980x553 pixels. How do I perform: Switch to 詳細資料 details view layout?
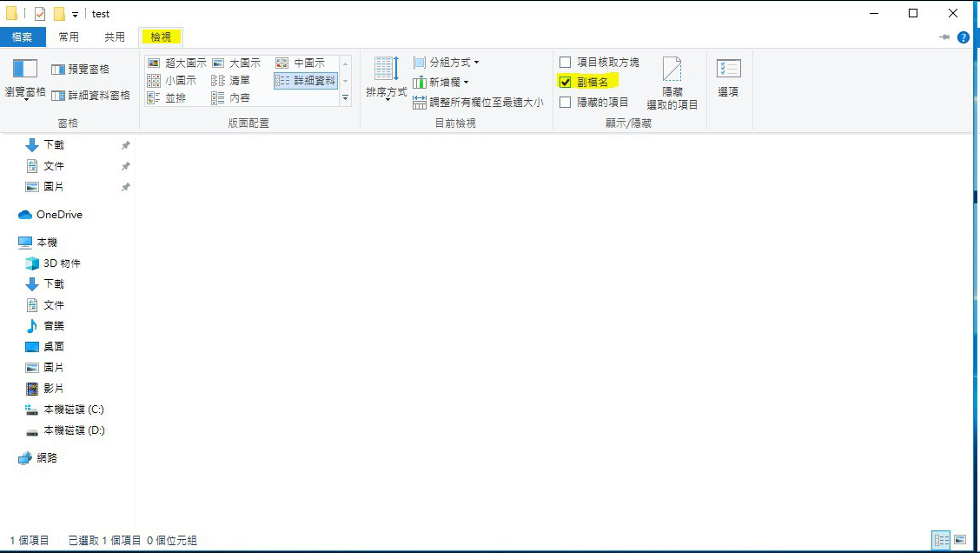coord(305,81)
